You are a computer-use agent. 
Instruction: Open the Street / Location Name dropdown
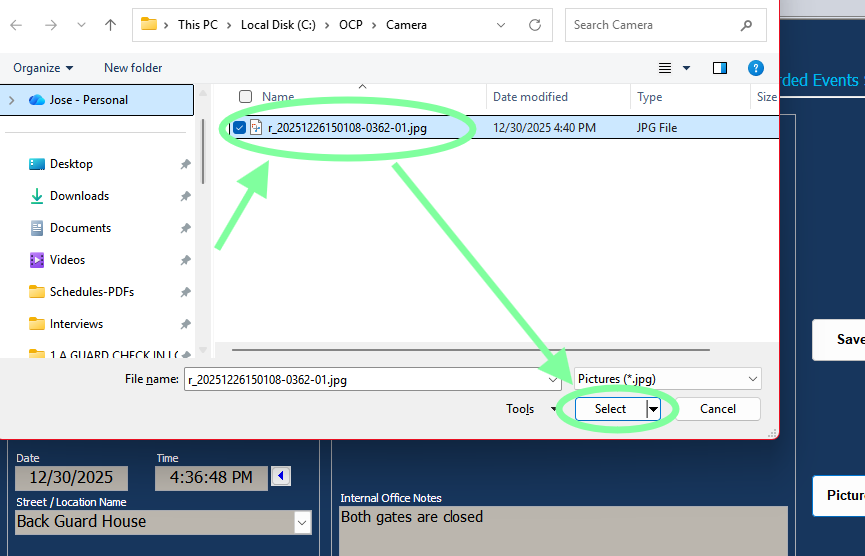point(302,522)
